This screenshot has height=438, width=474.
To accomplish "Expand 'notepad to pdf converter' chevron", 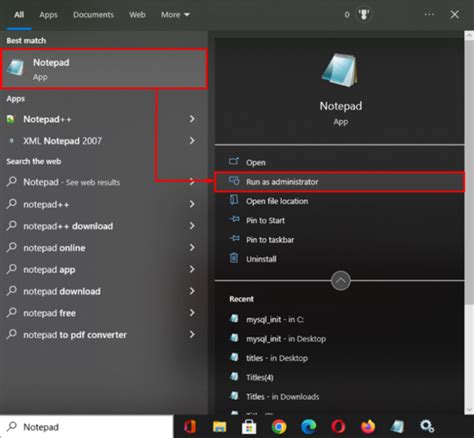I will coord(192,334).
